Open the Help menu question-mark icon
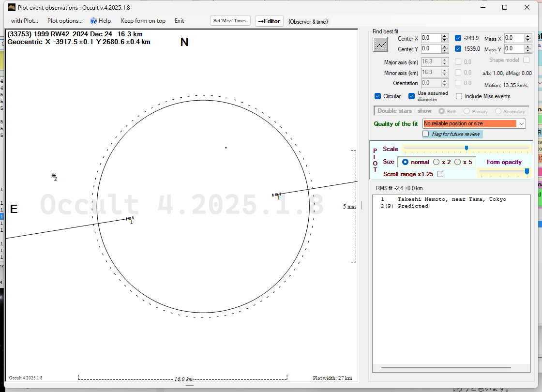Screen dimensions: 542x392 (94, 21)
